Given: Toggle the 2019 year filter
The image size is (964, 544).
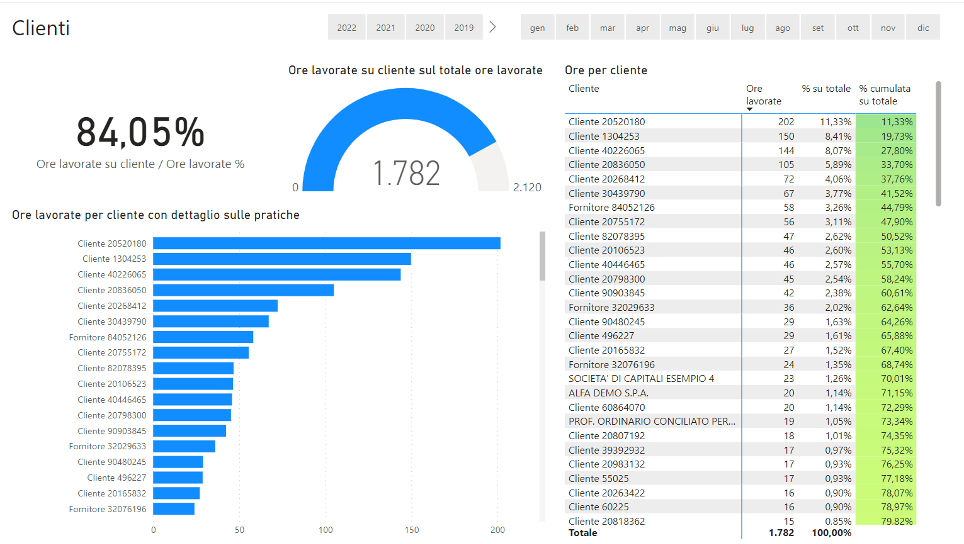Looking at the screenshot, I should pos(463,28).
